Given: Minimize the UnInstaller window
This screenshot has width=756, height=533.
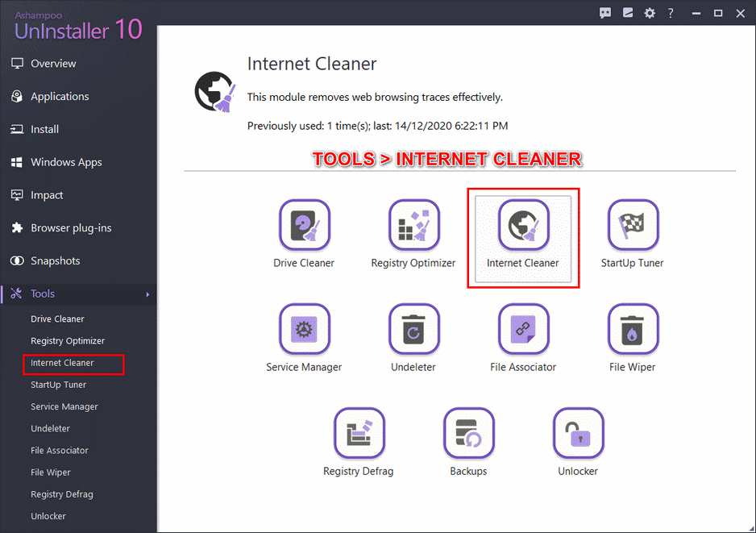Looking at the screenshot, I should [x=696, y=14].
